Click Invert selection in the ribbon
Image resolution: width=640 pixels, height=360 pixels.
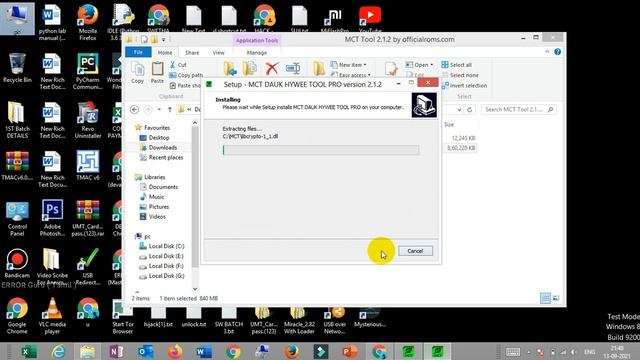pos(464,86)
